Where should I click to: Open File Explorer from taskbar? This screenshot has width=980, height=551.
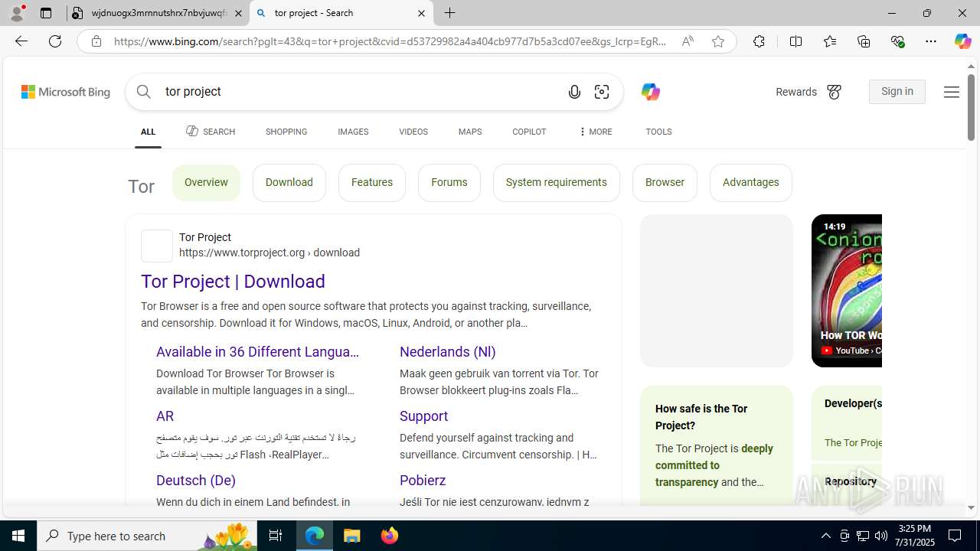click(x=352, y=536)
